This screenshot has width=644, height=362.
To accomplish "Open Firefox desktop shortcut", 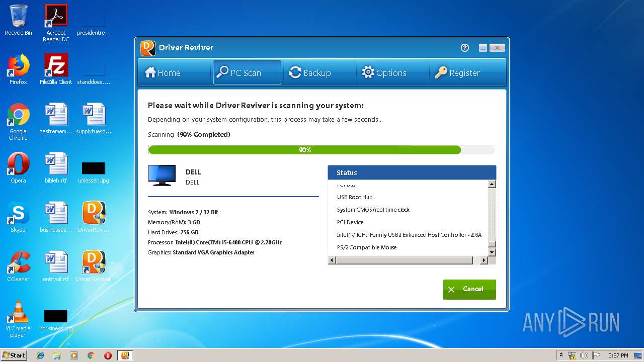I will click(x=18, y=69).
